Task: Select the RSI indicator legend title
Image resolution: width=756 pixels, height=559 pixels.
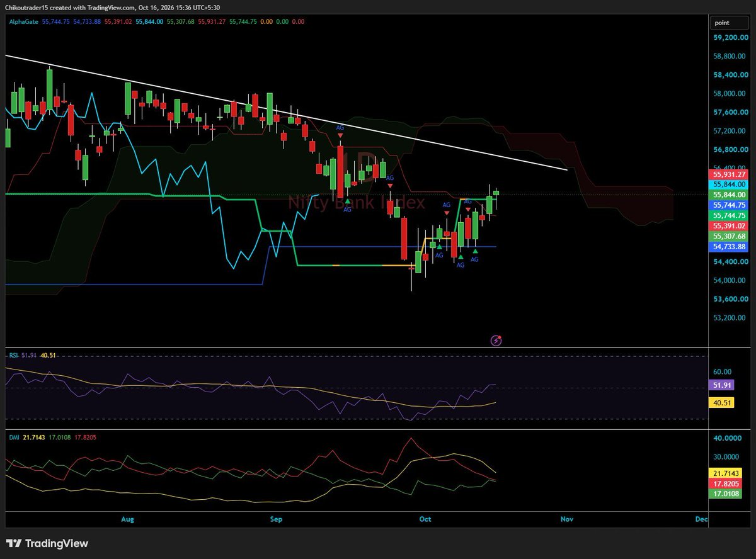Action: (13, 355)
